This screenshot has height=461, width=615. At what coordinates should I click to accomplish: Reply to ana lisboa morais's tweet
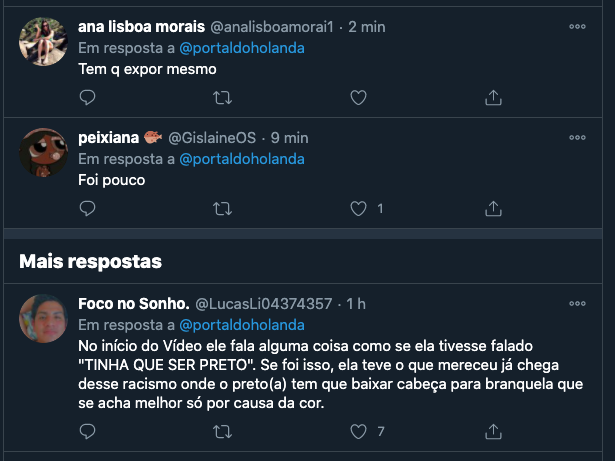(87, 98)
